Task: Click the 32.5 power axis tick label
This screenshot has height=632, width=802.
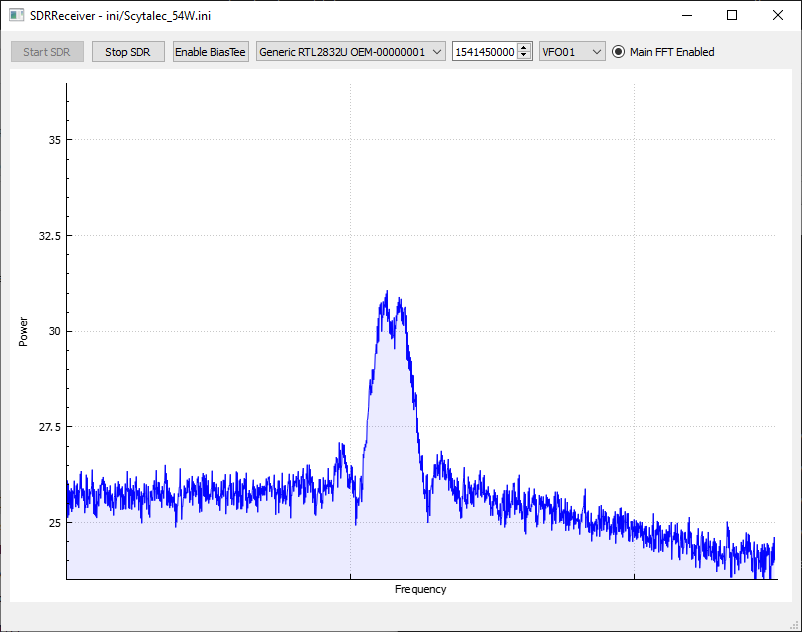Action: pos(49,236)
